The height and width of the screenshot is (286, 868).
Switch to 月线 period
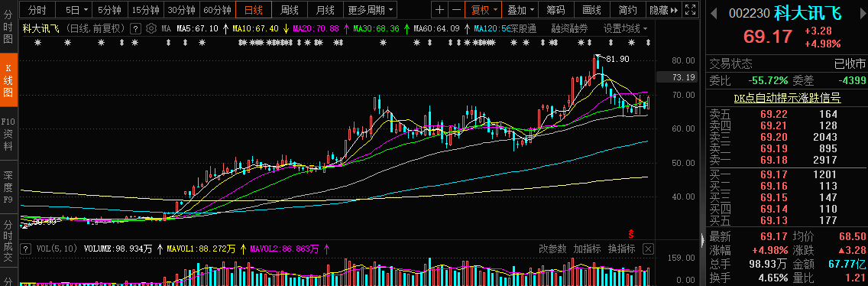(x=325, y=9)
